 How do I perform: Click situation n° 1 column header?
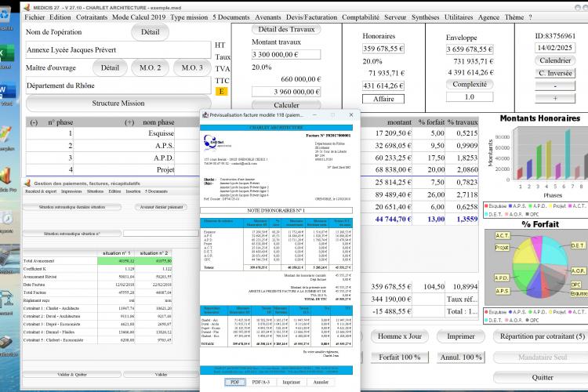(116, 253)
